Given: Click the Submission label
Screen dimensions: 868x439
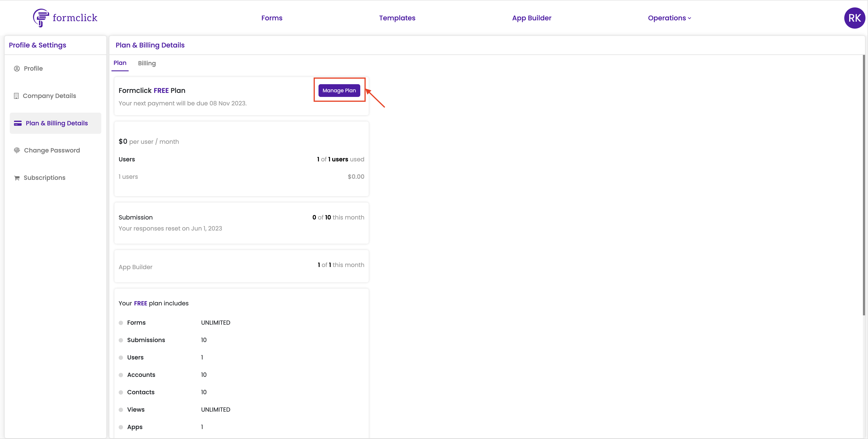Looking at the screenshot, I should coord(135,217).
